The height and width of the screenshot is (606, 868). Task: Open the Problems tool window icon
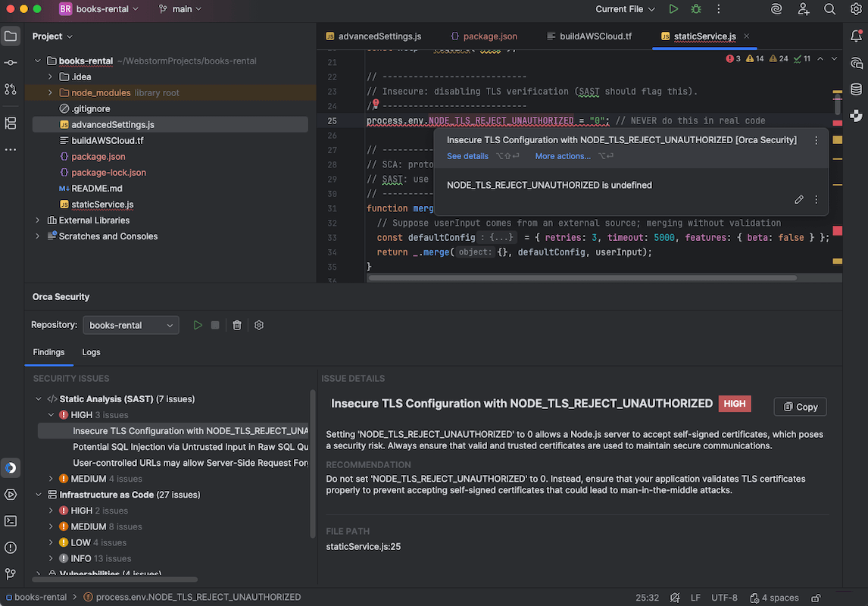11,548
